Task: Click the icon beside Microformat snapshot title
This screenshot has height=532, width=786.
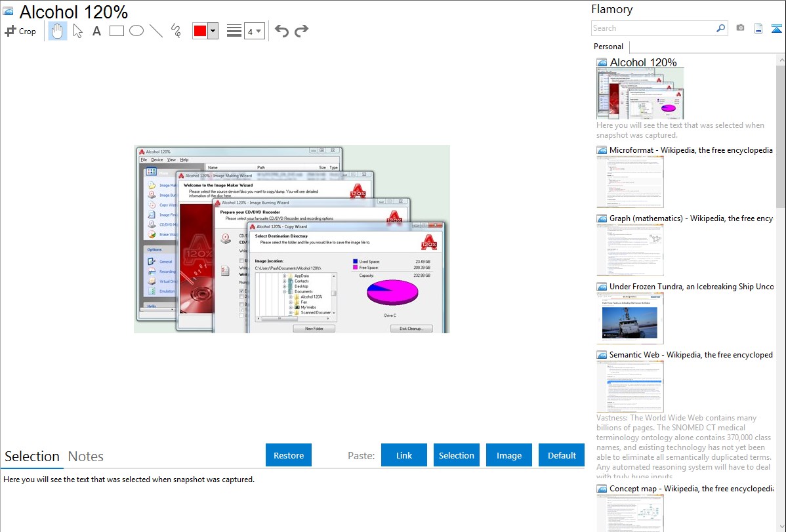Action: 602,150
